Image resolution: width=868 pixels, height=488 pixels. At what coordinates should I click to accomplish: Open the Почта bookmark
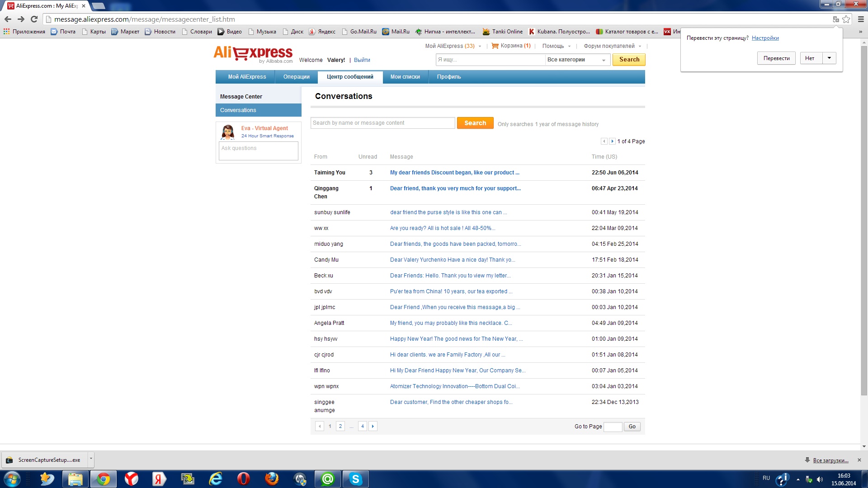(x=63, y=32)
